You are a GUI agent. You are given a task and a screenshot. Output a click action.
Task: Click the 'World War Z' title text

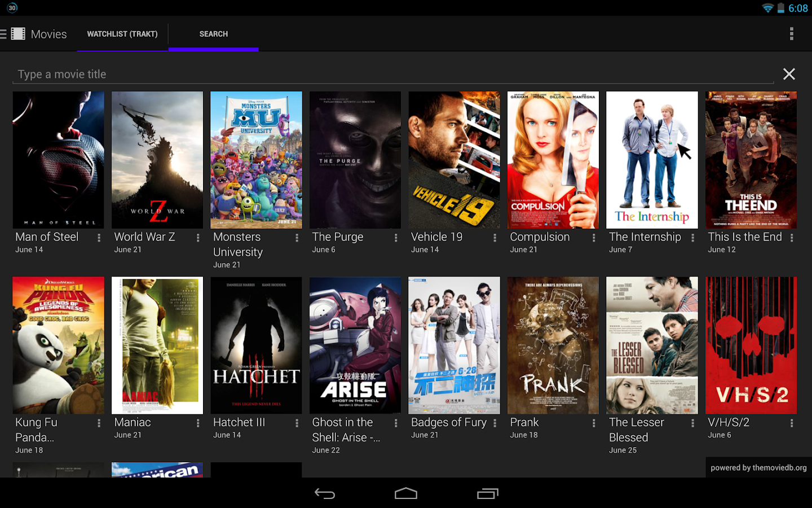144,237
